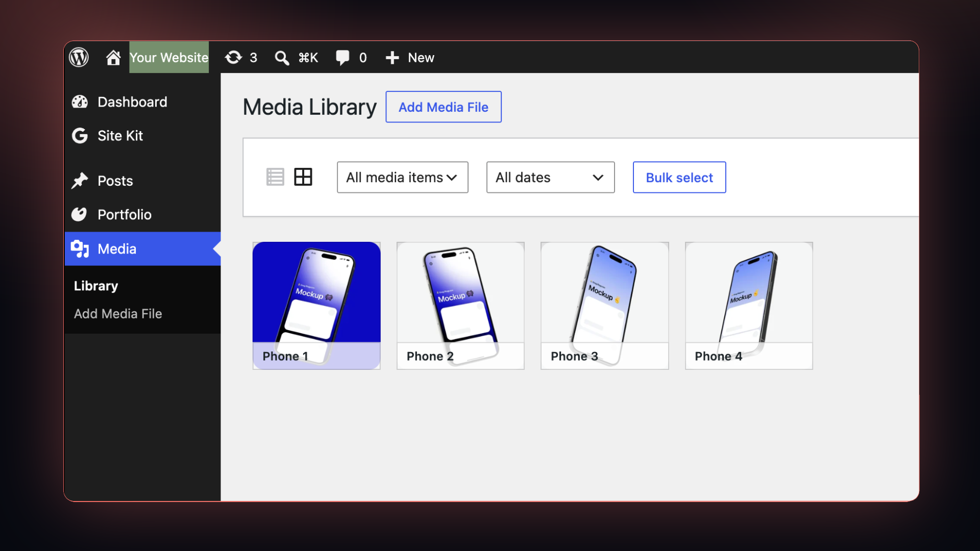Screen dimensions: 980x551
Task: Switch to grid view
Action: coord(303,177)
